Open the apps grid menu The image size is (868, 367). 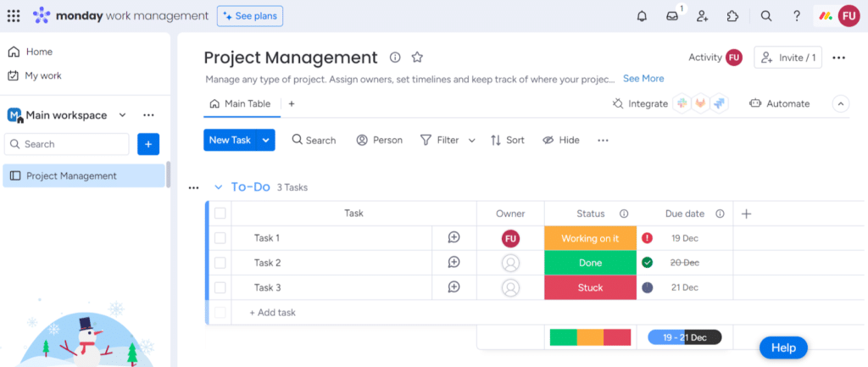tap(14, 16)
